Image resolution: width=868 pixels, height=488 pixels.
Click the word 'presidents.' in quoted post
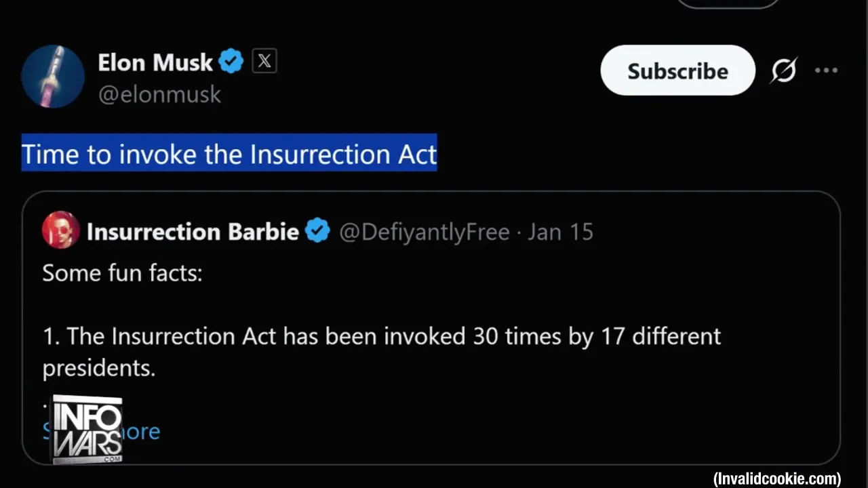pyautogui.click(x=99, y=368)
